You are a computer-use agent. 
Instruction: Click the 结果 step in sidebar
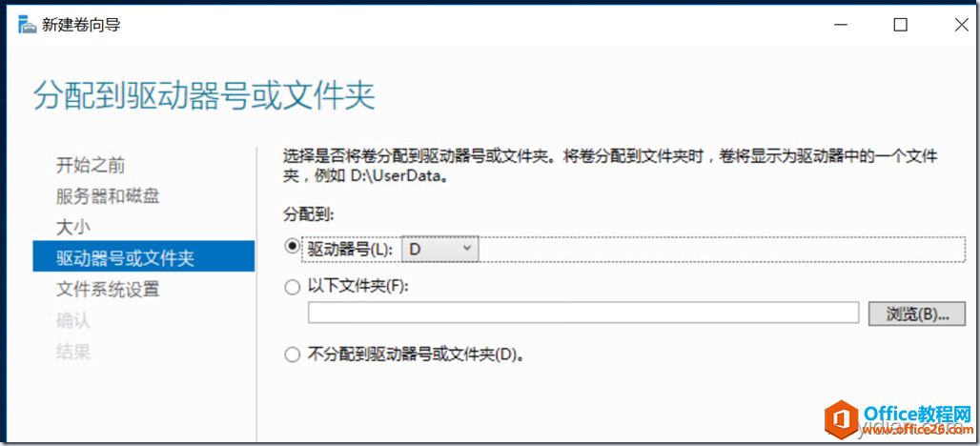(x=73, y=352)
